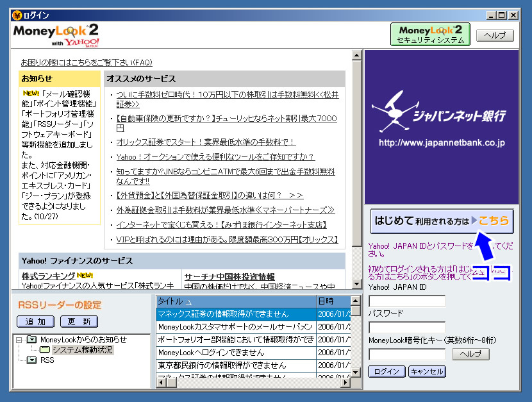Open the MoneyLook2 security system button
Screen dimensions: 532x402
point(430,34)
